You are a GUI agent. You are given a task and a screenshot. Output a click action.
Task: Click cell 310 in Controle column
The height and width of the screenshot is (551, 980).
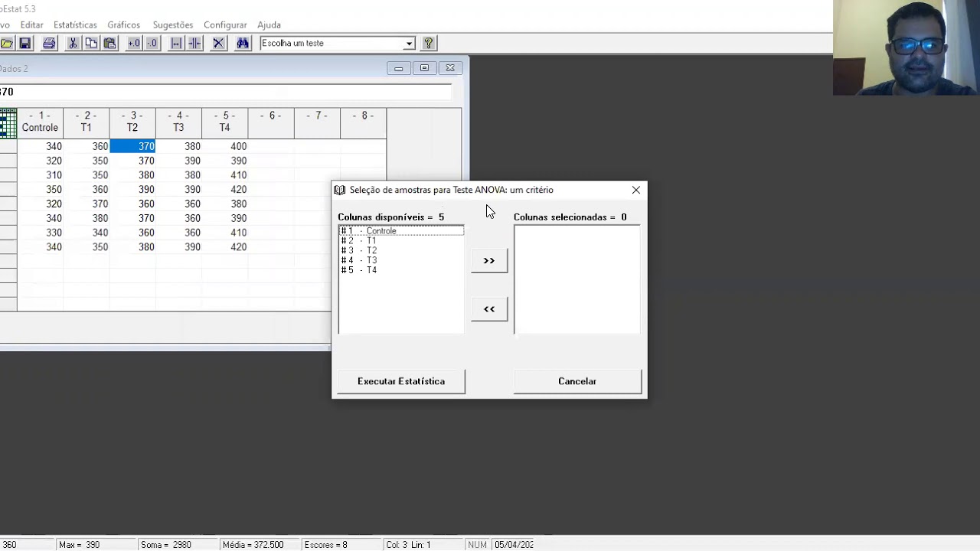point(40,175)
